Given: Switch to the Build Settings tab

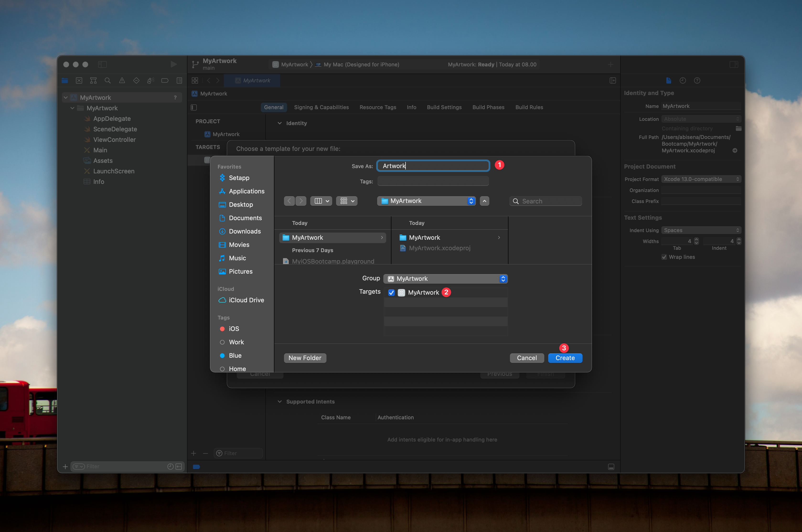Looking at the screenshot, I should tap(444, 107).
